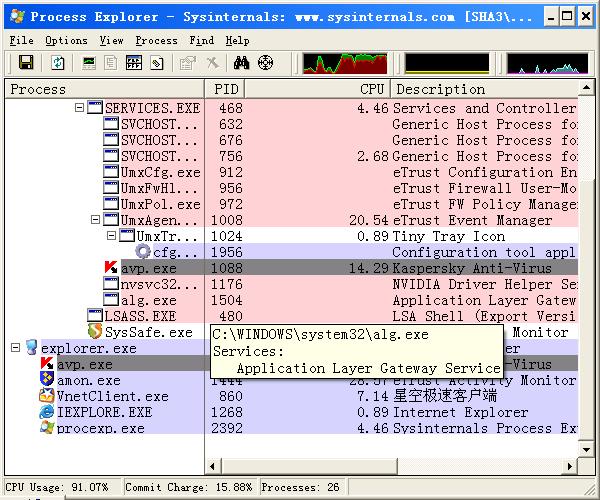Open the File menu
600x500 pixels.
tap(21, 40)
